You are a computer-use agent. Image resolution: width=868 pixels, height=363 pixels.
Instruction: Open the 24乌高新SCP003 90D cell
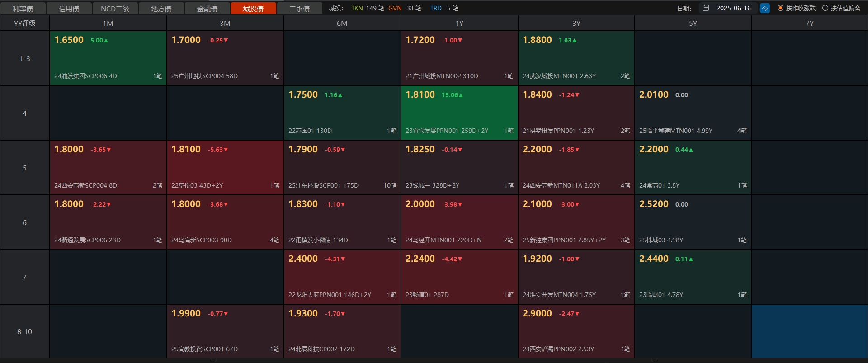225,222
